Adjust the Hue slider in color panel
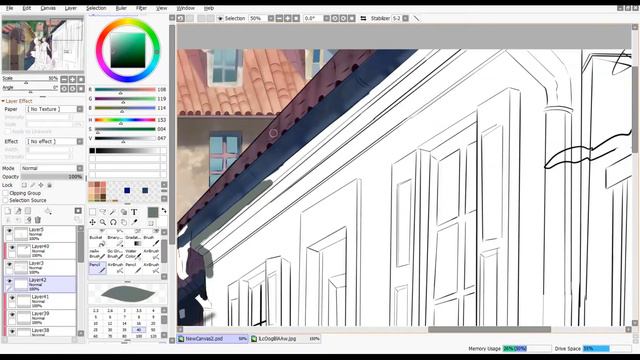Viewport: 640px width, 360px height. 125,120
